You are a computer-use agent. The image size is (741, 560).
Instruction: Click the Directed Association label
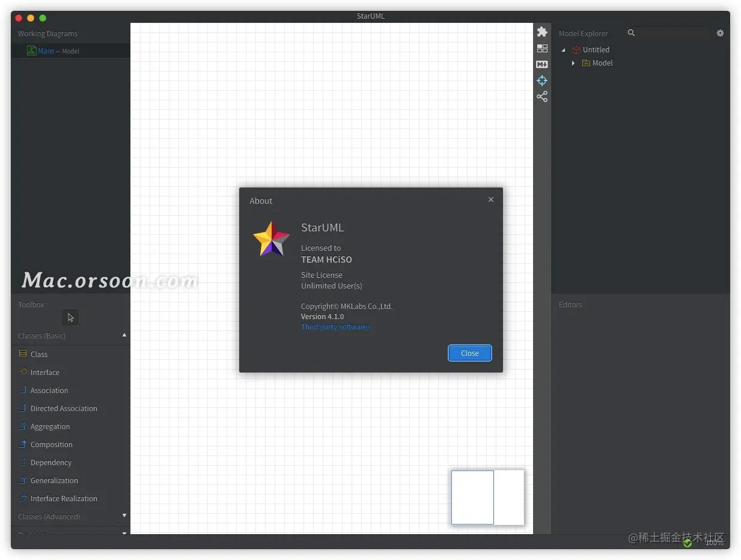coord(64,409)
